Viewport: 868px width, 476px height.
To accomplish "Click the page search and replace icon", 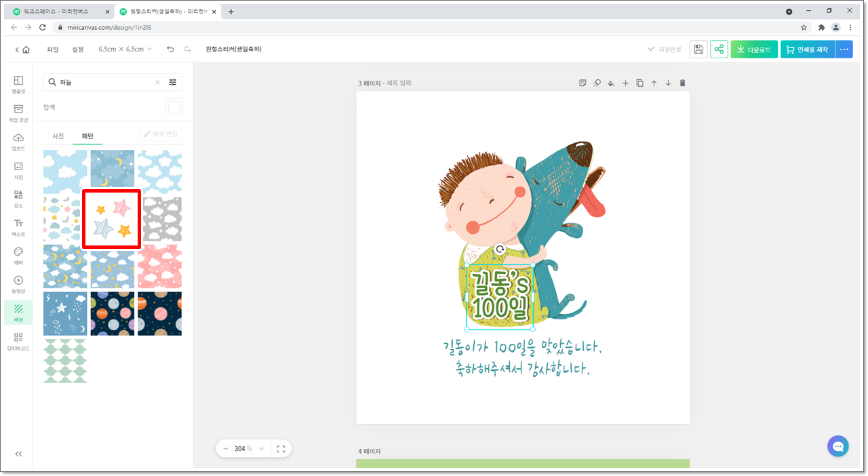I will (597, 83).
